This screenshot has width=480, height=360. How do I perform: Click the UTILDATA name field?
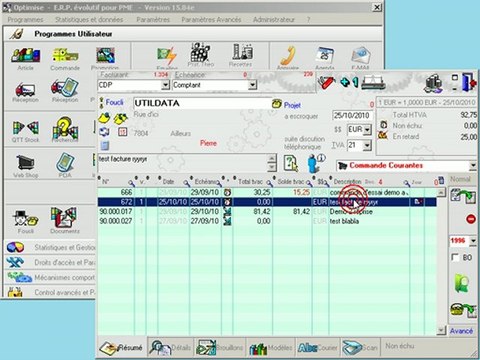202,103
